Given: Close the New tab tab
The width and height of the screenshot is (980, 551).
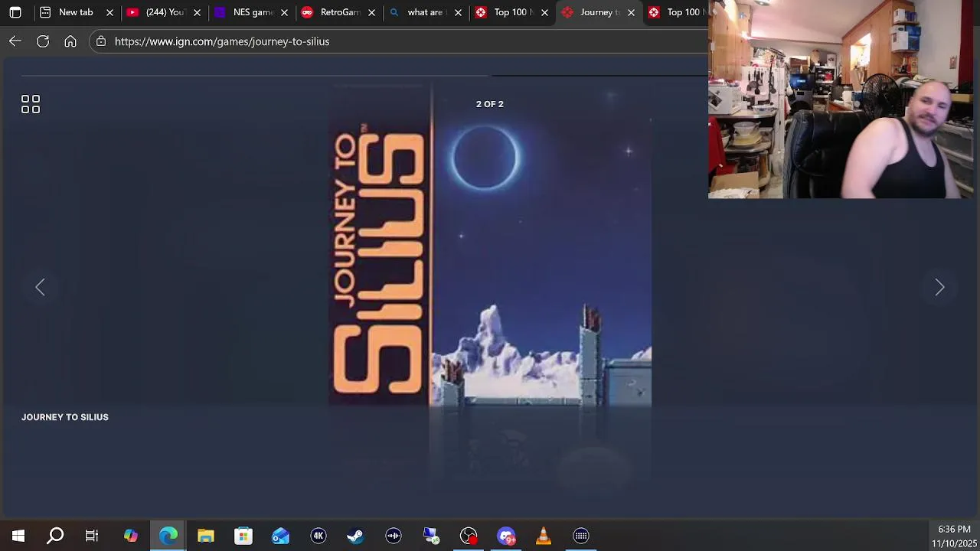Looking at the screenshot, I should coord(109,12).
